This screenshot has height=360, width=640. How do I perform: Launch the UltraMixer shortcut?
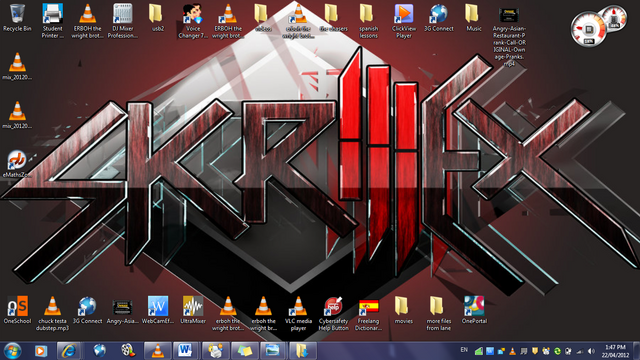pos(193,310)
